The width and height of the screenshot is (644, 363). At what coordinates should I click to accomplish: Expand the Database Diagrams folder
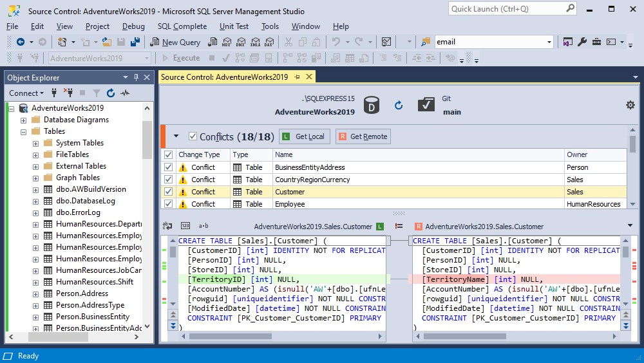23,120
